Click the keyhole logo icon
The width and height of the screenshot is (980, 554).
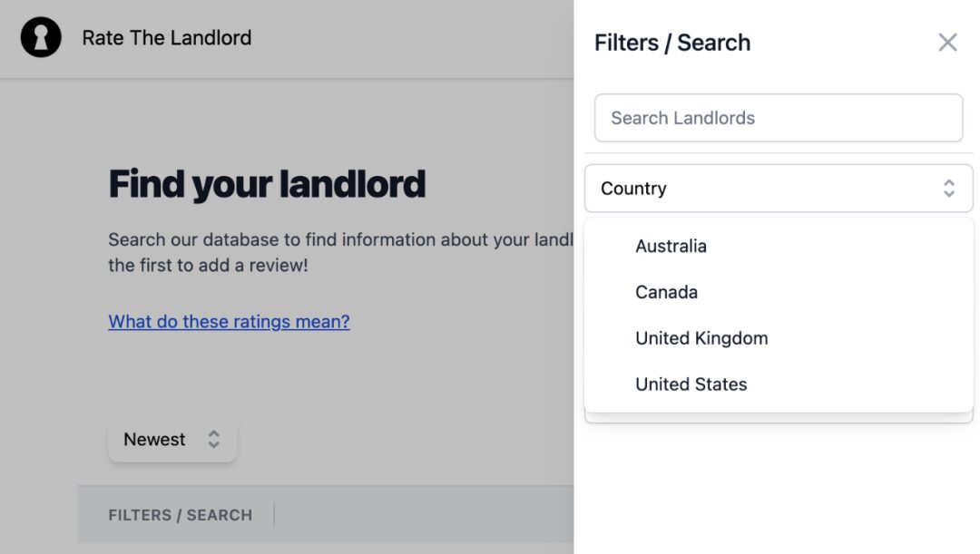[41, 37]
